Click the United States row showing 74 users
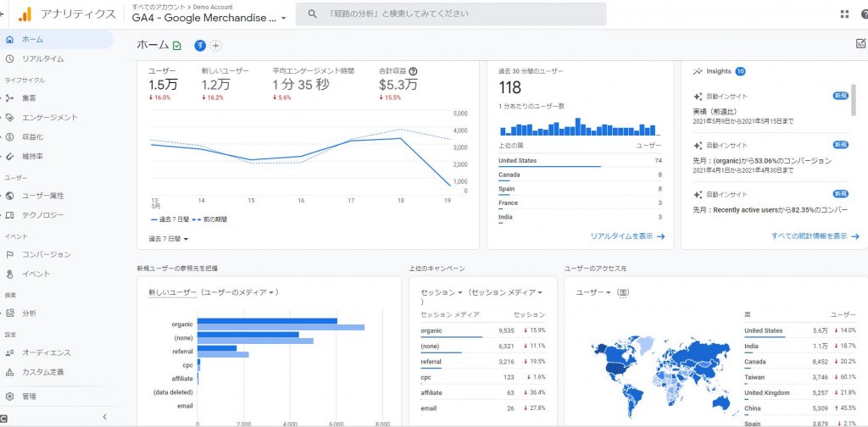The image size is (868, 427). pyautogui.click(x=580, y=161)
